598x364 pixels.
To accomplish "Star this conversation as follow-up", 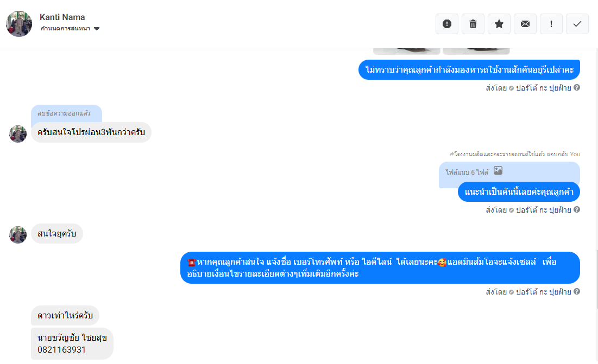I will coord(499,24).
